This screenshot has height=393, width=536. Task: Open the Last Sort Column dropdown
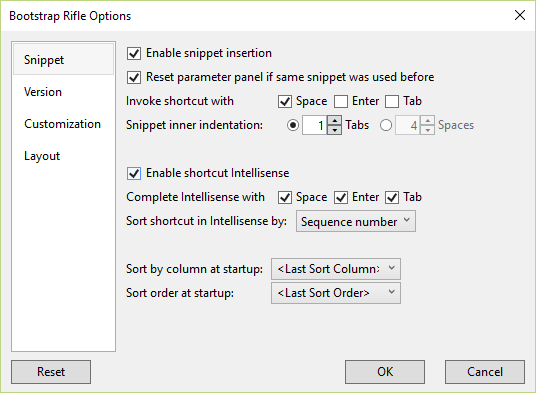tap(336, 269)
